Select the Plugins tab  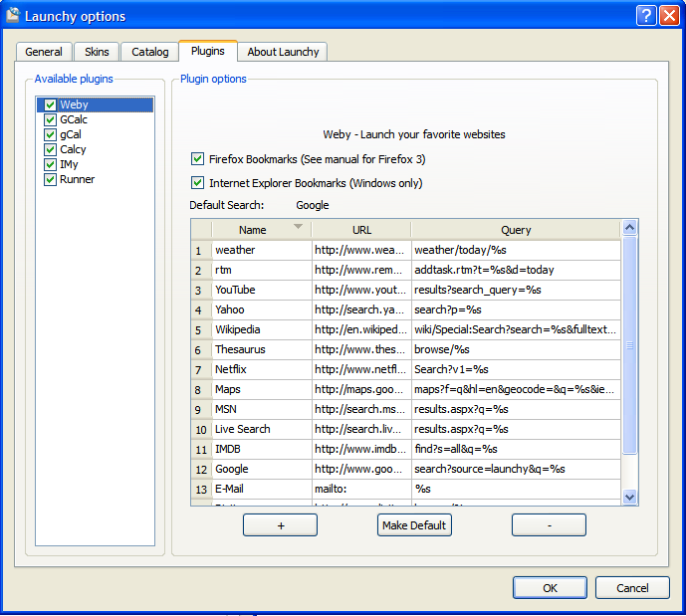(208, 51)
